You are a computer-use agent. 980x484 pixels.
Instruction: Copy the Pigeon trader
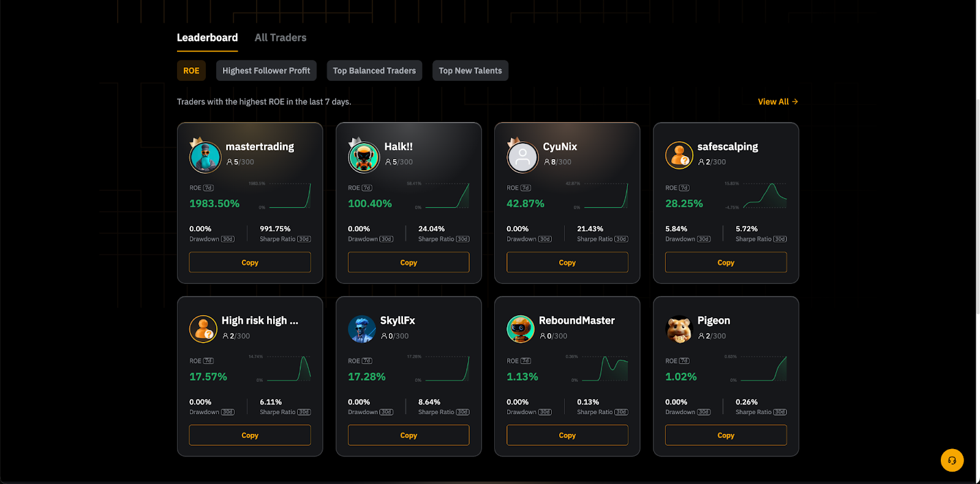pos(726,435)
